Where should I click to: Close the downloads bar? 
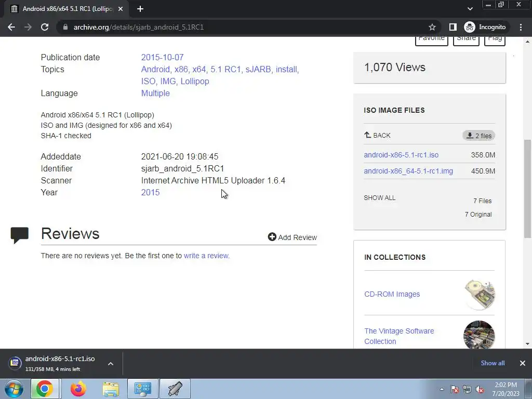click(523, 363)
